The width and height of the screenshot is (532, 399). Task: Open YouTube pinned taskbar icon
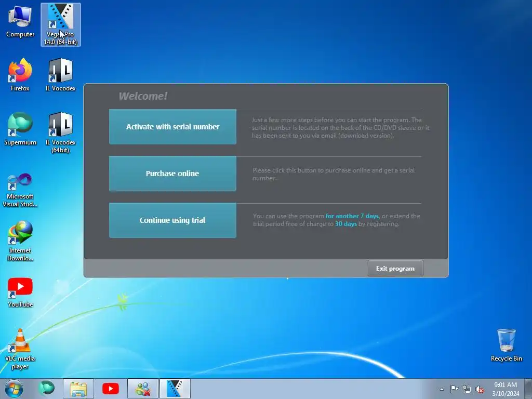click(110, 389)
